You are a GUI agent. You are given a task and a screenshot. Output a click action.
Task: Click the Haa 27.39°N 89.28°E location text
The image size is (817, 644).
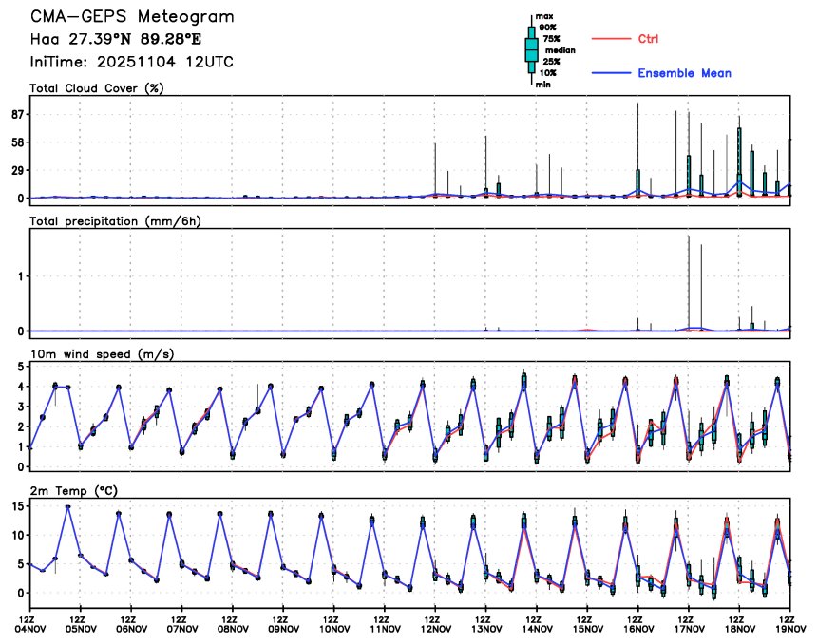116,39
